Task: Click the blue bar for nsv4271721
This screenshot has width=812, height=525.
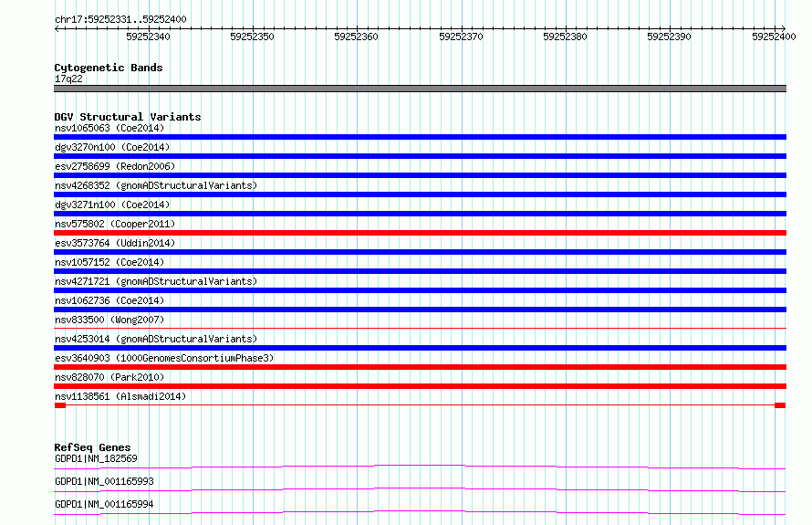Action: (420, 290)
